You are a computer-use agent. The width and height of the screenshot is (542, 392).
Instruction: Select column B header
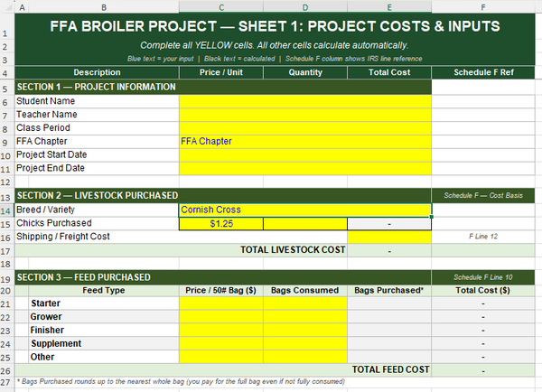pos(104,7)
